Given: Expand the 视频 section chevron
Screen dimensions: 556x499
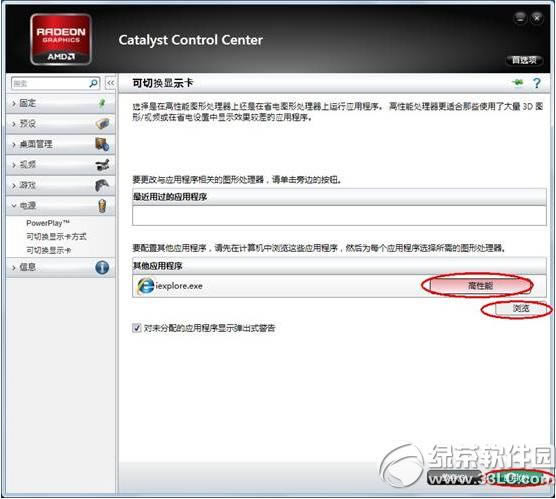Looking at the screenshot, I should (x=14, y=165).
